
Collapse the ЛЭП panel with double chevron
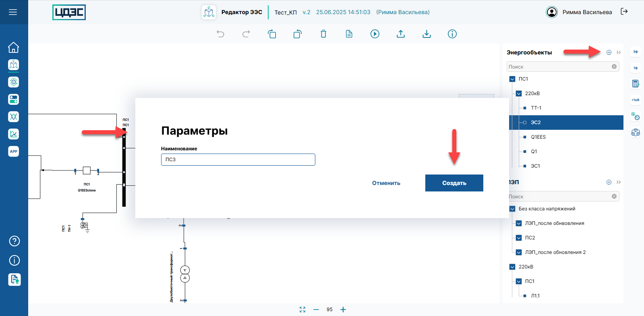(619, 182)
